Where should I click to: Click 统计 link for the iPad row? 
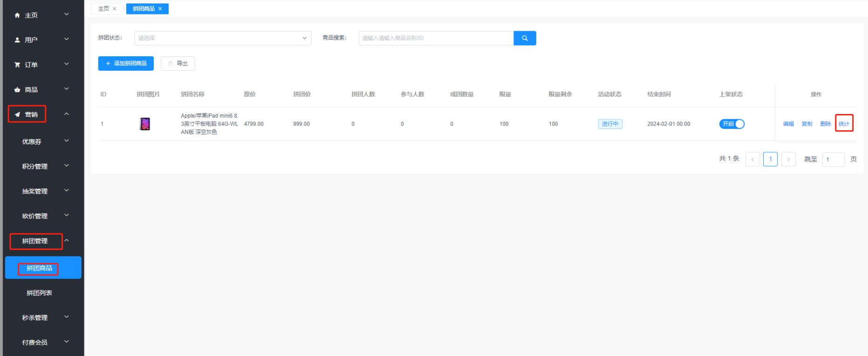tap(844, 124)
